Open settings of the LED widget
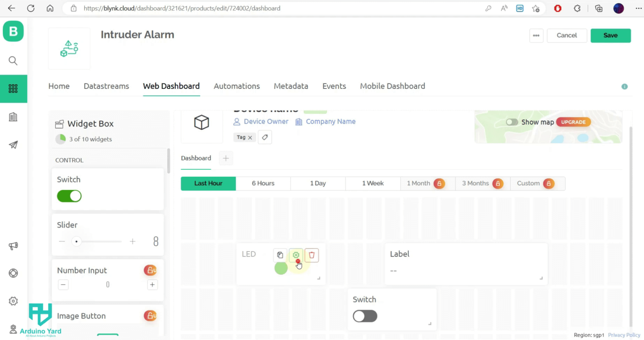Screen dimensions: 644x340 click(x=296, y=255)
